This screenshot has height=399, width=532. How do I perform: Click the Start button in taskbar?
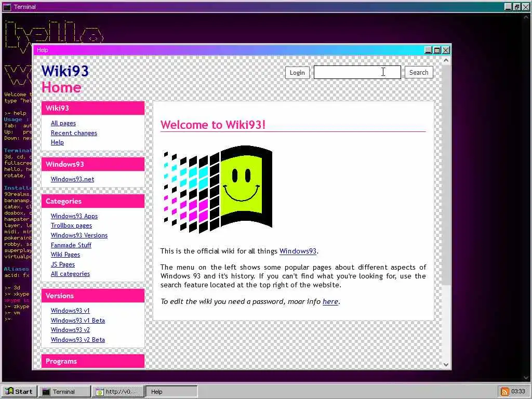point(19,392)
